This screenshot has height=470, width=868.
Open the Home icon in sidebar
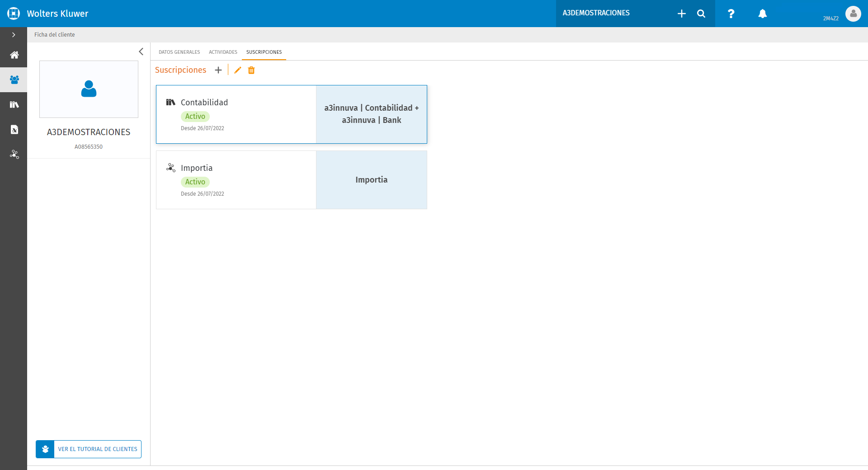pos(14,55)
